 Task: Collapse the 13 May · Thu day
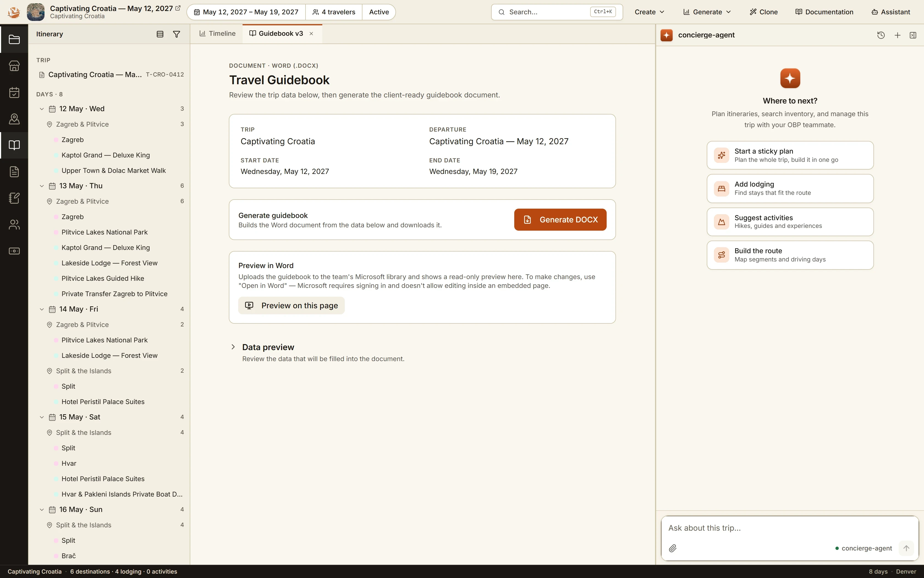coord(42,186)
